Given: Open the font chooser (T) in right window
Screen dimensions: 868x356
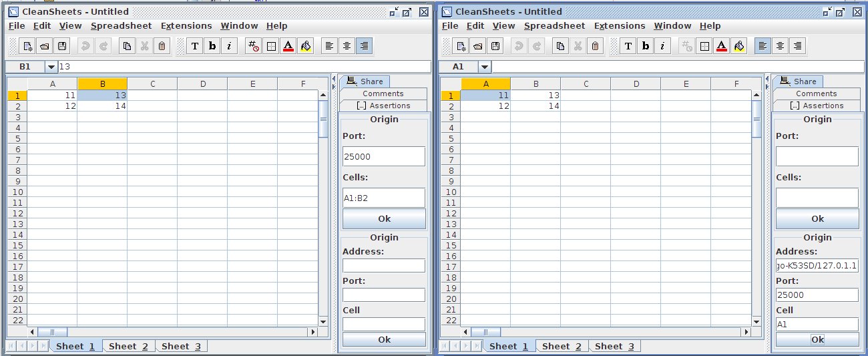Looking at the screenshot, I should pyautogui.click(x=628, y=46).
